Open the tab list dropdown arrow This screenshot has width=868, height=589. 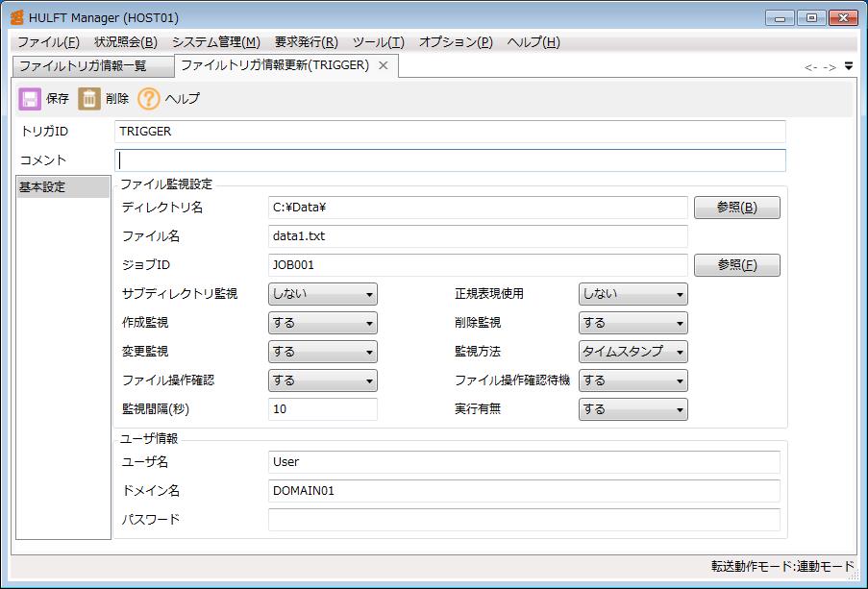tap(849, 66)
